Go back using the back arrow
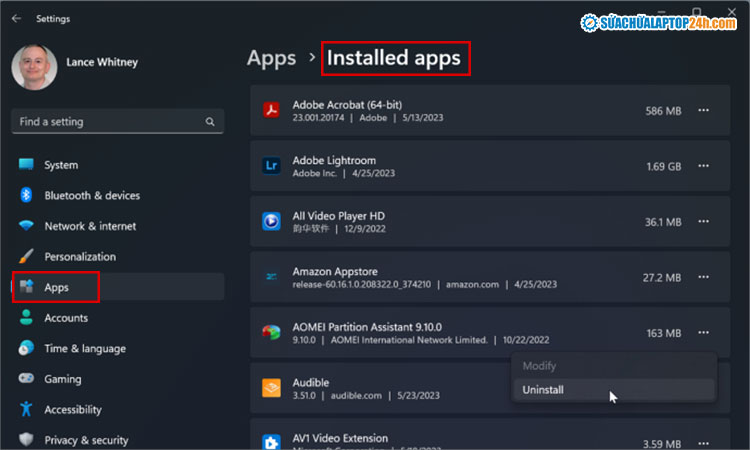 (17, 18)
